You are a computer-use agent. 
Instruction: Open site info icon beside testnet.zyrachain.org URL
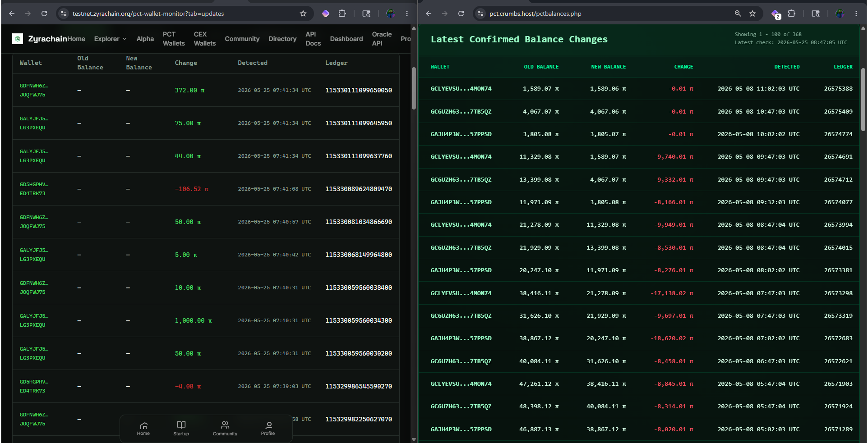(x=64, y=14)
